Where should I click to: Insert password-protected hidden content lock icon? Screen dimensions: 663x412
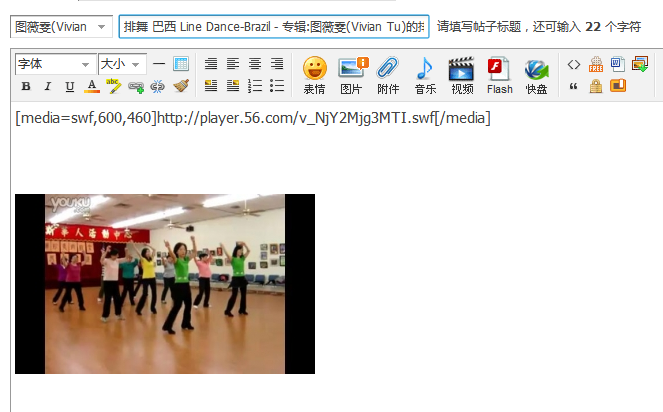(x=596, y=86)
